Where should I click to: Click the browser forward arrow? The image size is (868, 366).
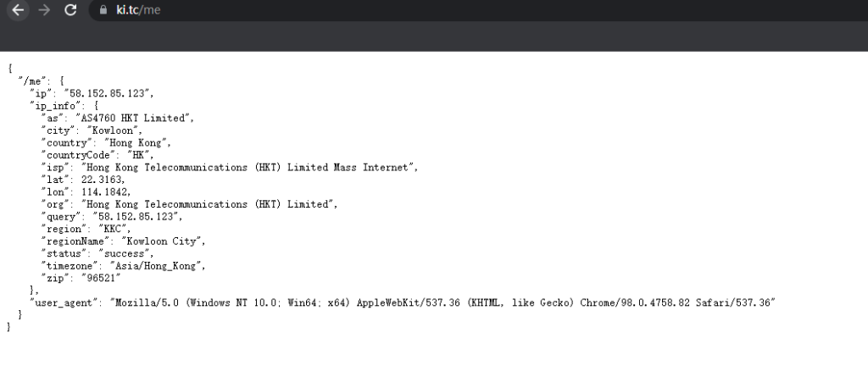pos(44,10)
